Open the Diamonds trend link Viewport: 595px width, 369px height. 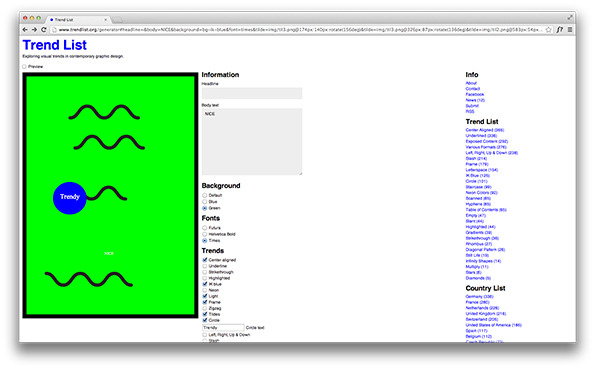(478, 278)
